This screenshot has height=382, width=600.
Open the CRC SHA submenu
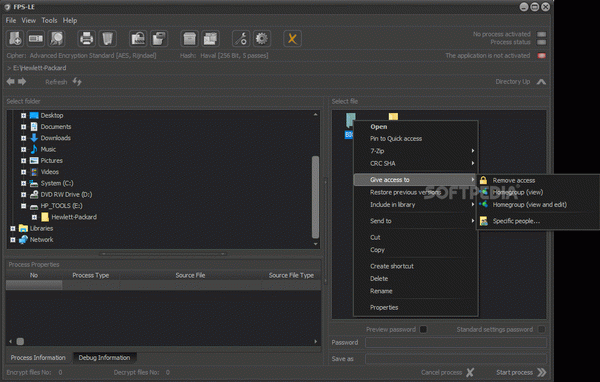pyautogui.click(x=416, y=163)
